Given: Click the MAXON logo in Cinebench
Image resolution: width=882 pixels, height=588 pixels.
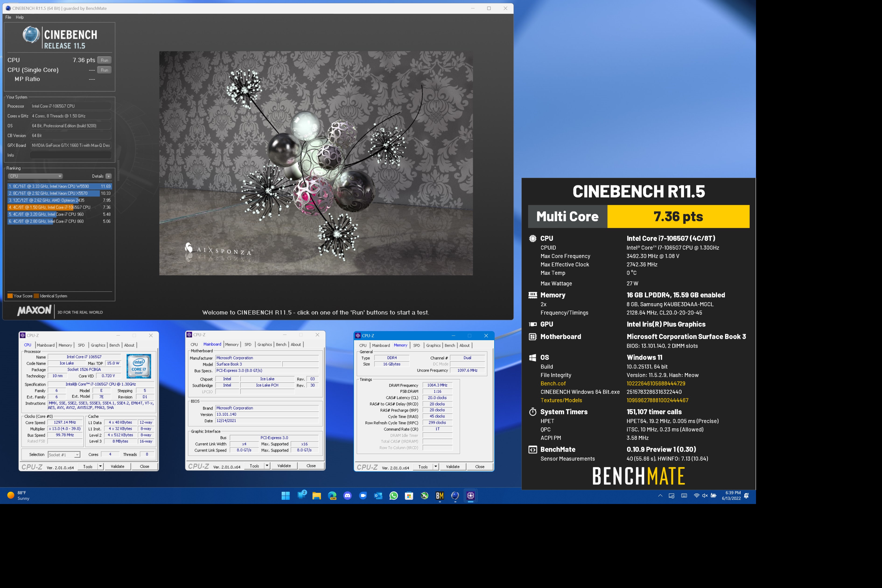Looking at the screenshot, I should [x=34, y=311].
